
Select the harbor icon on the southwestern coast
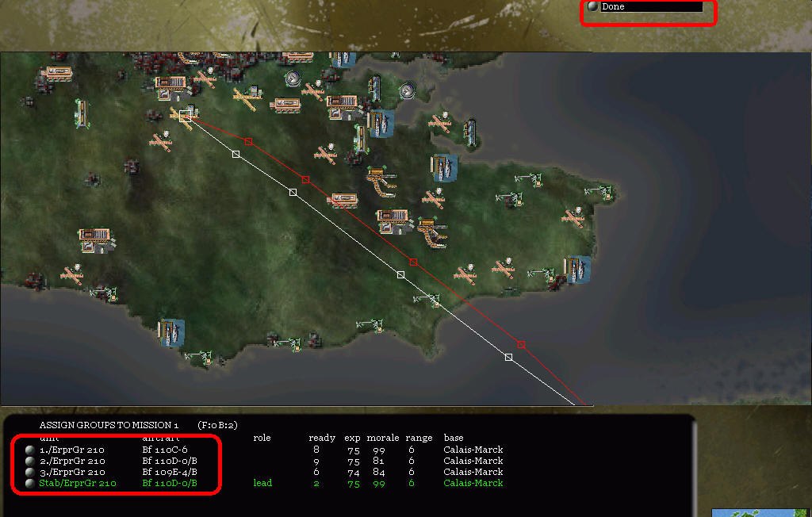click(x=170, y=332)
